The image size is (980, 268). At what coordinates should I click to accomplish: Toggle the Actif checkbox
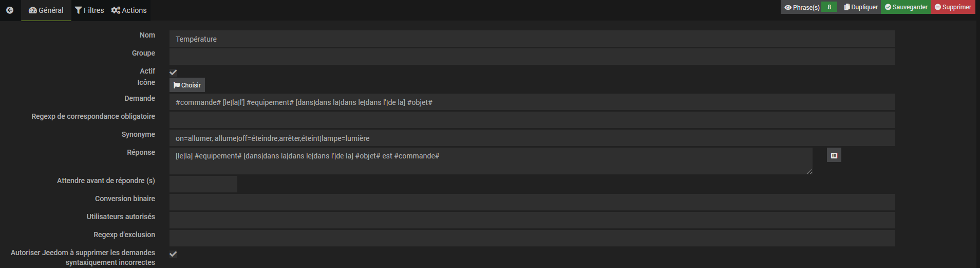[173, 72]
